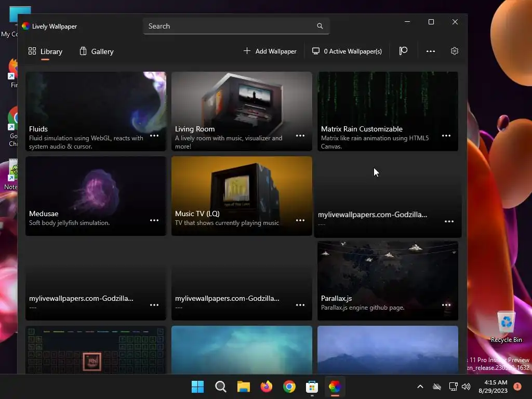Open Microsoft Store from taskbar
This screenshot has height=399, width=532.
coord(312,387)
